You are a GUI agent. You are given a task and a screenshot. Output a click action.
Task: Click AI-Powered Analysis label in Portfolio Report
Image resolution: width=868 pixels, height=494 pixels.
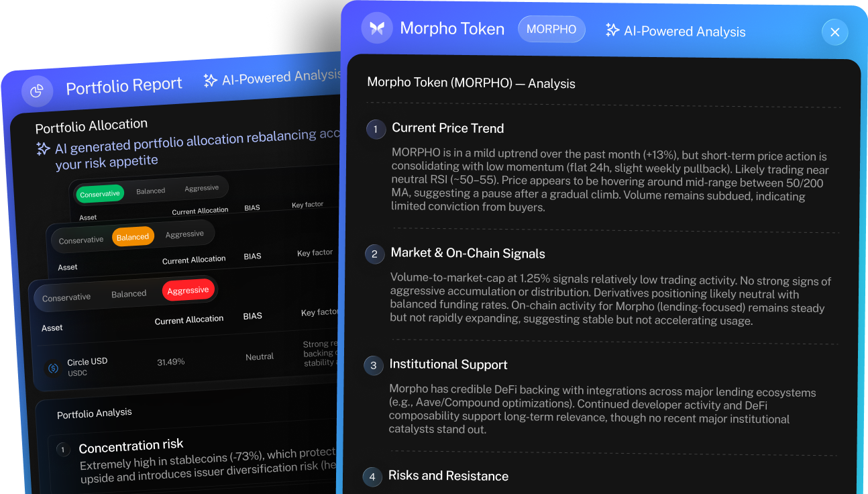pos(283,77)
